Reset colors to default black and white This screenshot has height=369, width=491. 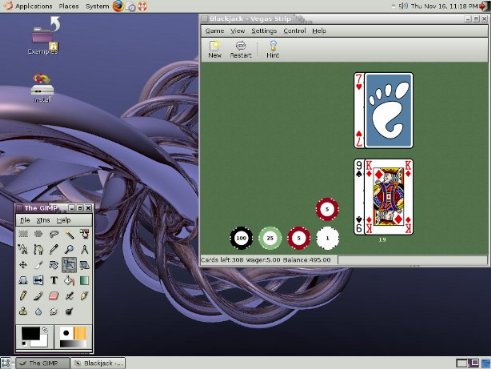click(x=24, y=344)
